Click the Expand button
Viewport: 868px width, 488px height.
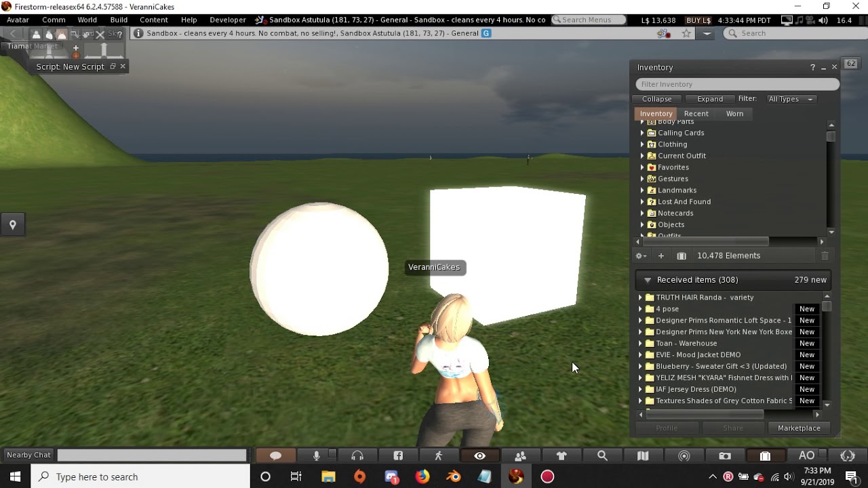point(710,99)
